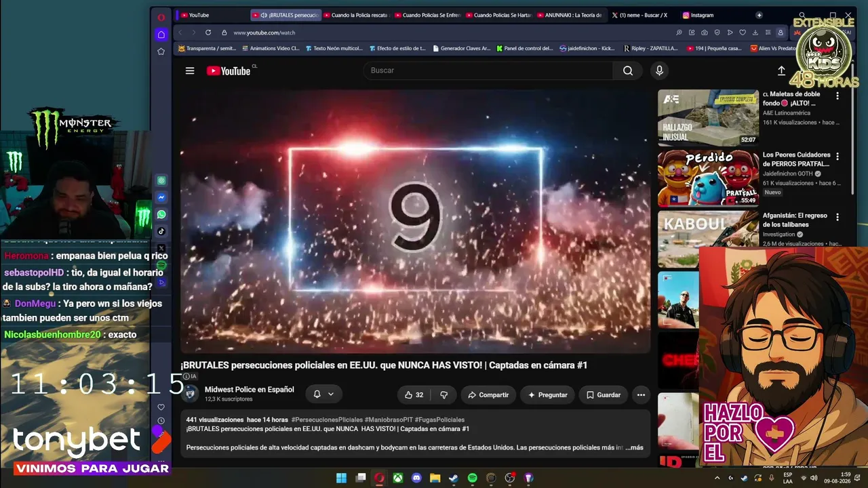Click the YouTube search magnifier button
Screen dimensions: 868x488
click(628, 70)
